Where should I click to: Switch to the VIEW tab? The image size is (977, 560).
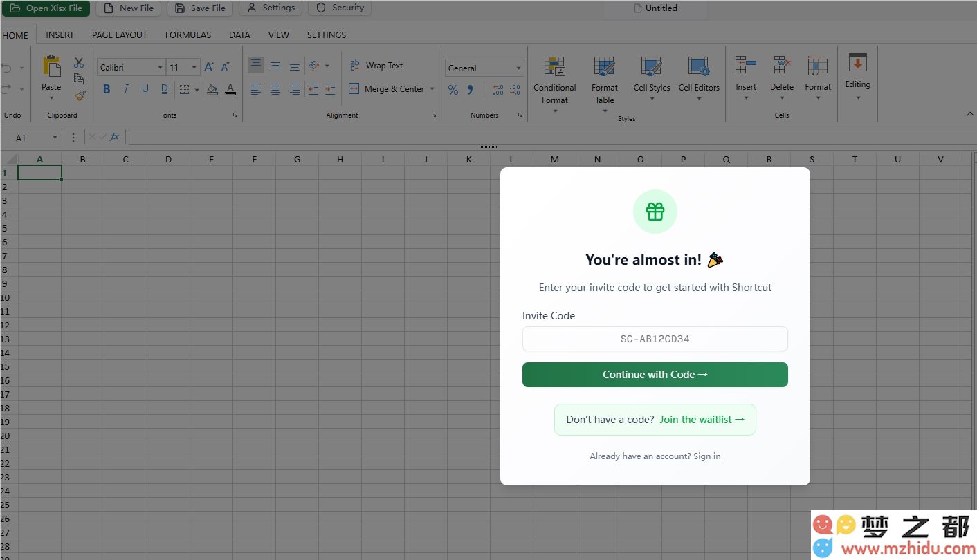279,35
